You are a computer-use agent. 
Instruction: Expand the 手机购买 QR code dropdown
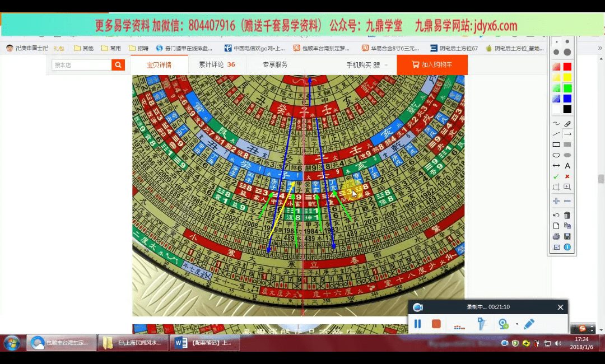tap(386, 65)
